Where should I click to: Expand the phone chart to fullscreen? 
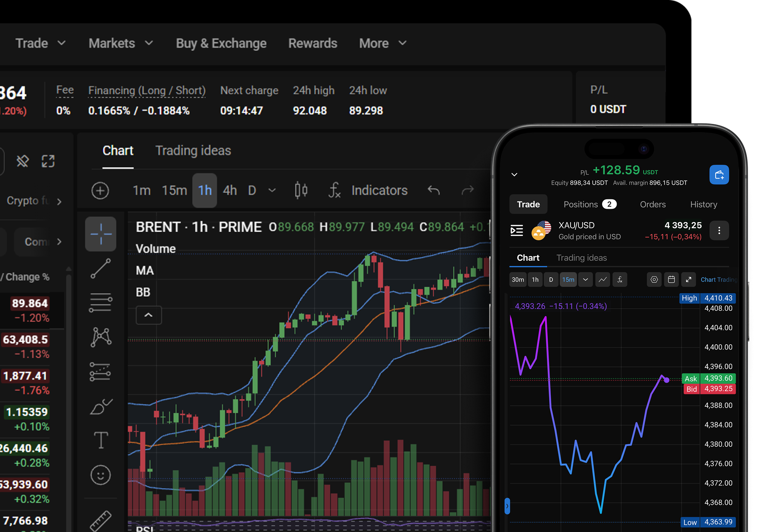pos(689,280)
